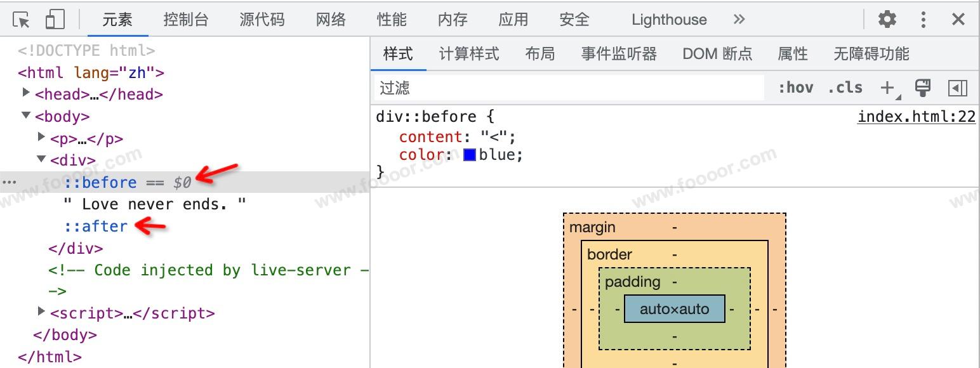Toggle the rendering emulation paintbrush icon
This screenshot has height=368, width=980.
[x=923, y=88]
